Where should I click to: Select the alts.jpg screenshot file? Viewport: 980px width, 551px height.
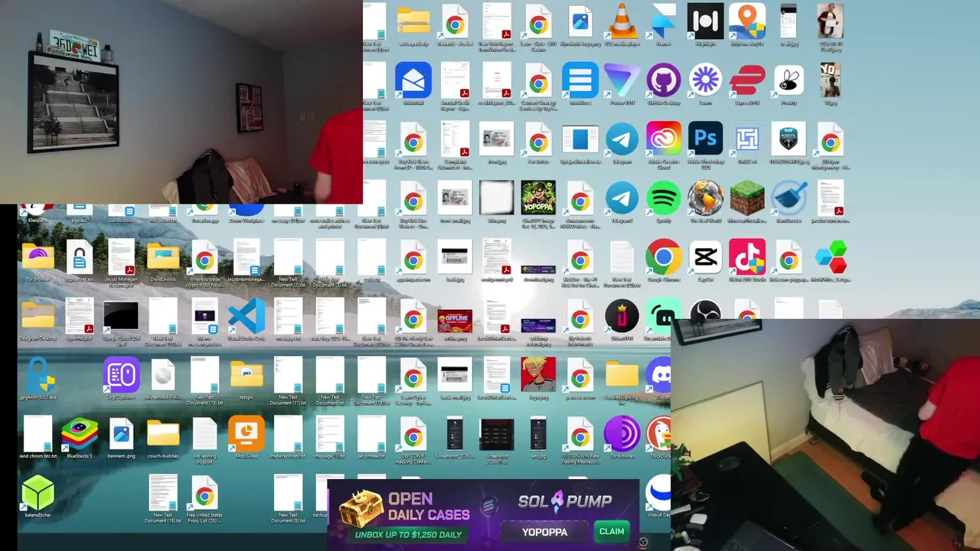click(538, 435)
